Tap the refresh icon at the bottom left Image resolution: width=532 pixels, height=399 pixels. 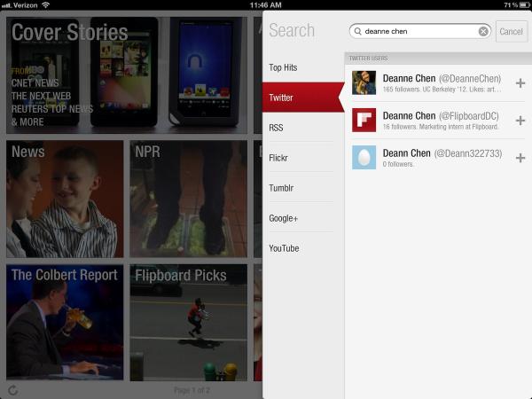(13, 390)
